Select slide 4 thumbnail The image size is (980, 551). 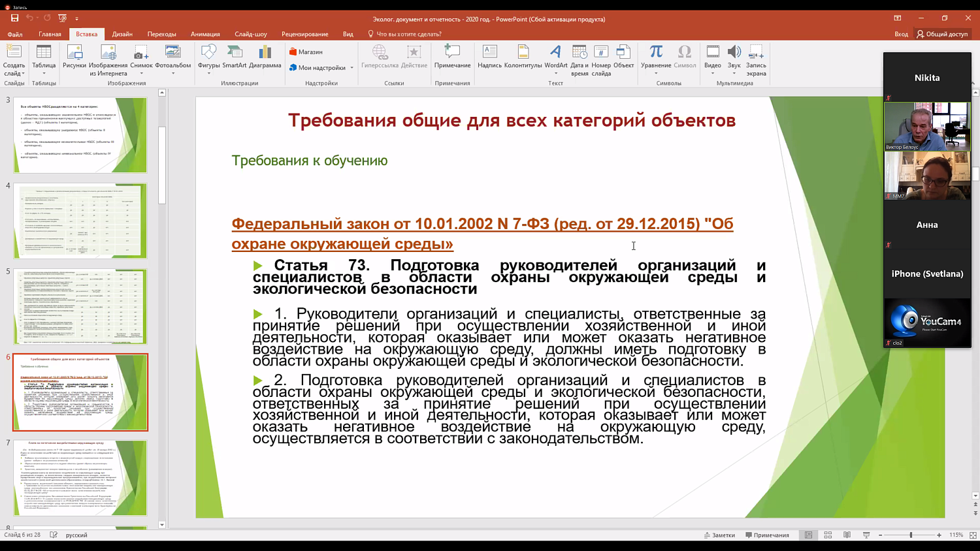[x=80, y=221]
